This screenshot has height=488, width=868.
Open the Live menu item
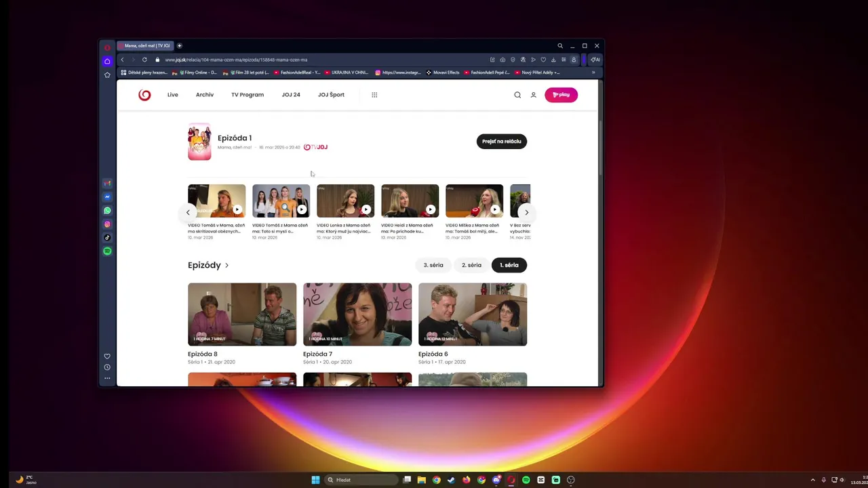(173, 95)
